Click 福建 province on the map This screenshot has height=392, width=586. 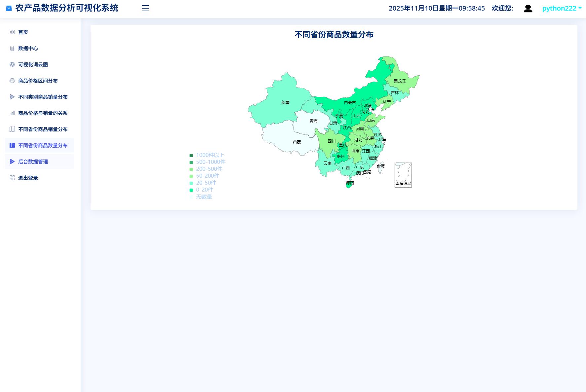tap(373, 158)
